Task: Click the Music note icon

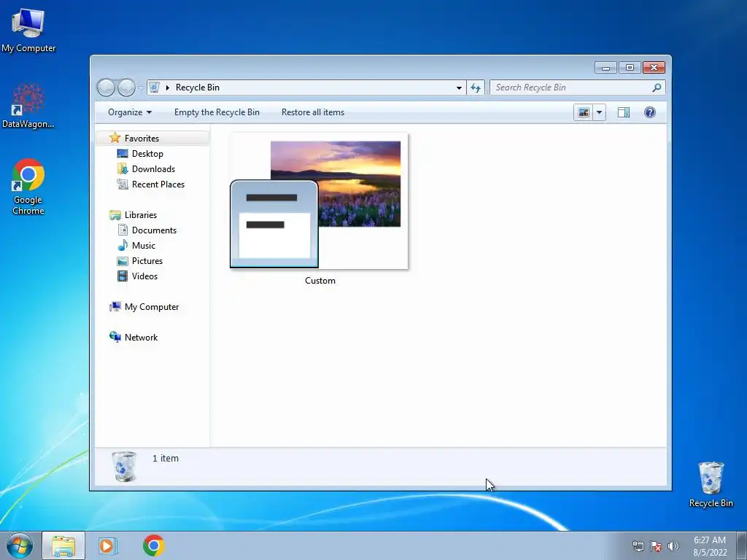Action: pos(123,245)
